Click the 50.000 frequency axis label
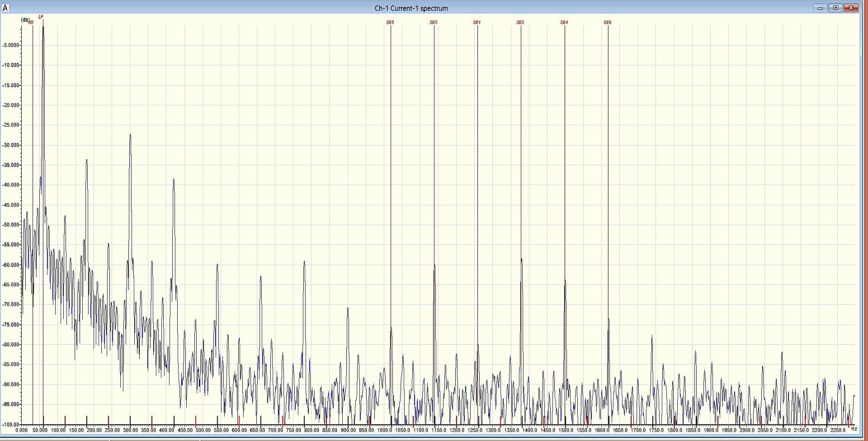Screen dimensions: 868x441 [x=40, y=430]
